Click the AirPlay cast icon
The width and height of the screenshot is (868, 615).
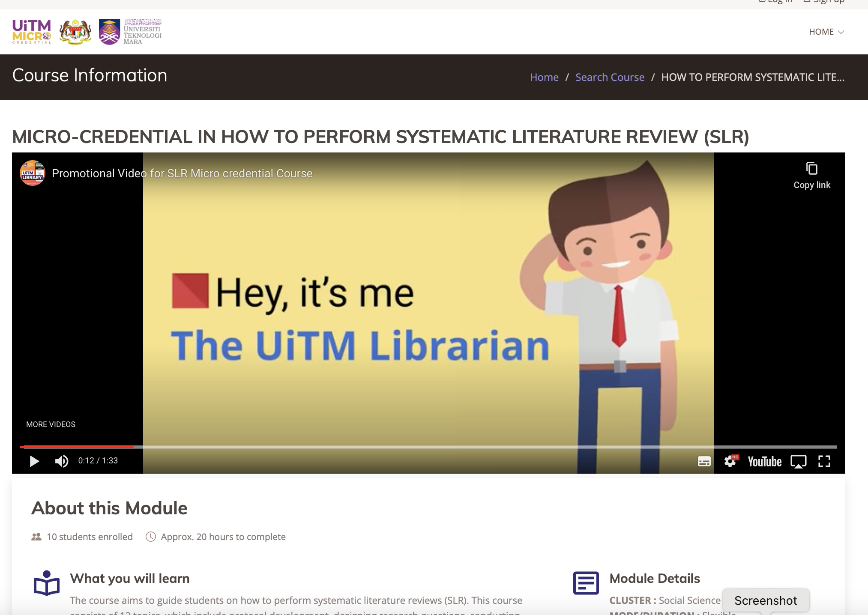pyautogui.click(x=798, y=461)
